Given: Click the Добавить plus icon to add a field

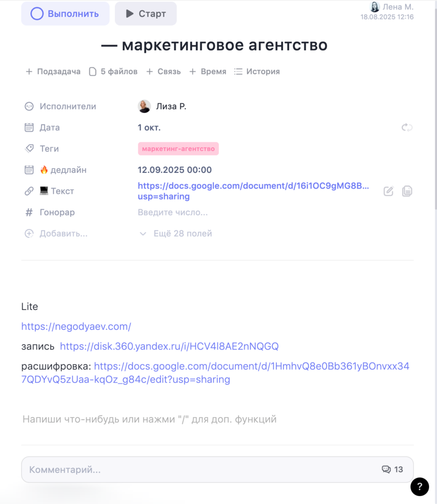Looking at the screenshot, I should 29,233.
